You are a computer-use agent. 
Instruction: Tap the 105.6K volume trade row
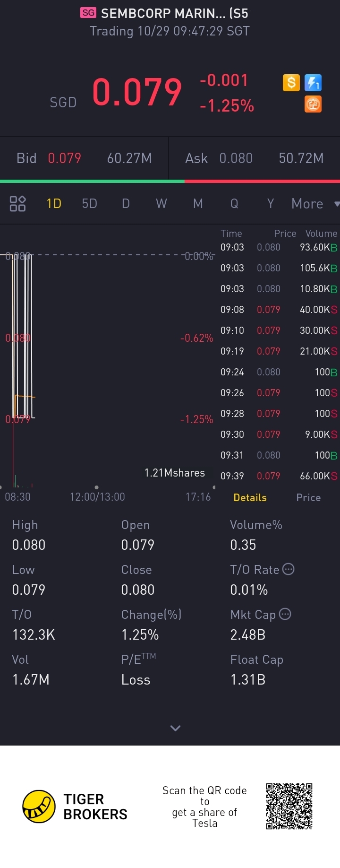pyautogui.click(x=279, y=268)
